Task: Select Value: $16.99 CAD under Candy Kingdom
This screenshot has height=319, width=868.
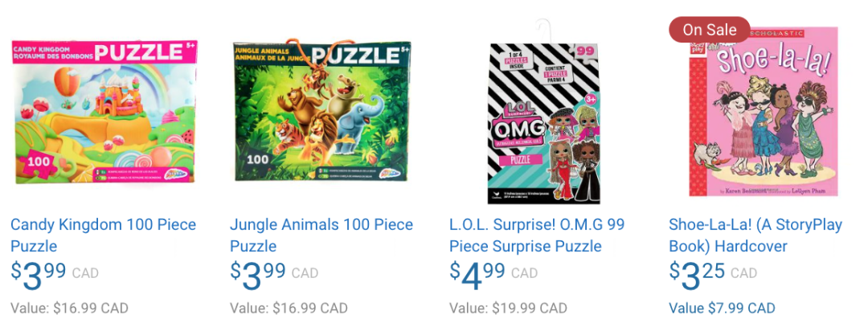Action: point(69,308)
